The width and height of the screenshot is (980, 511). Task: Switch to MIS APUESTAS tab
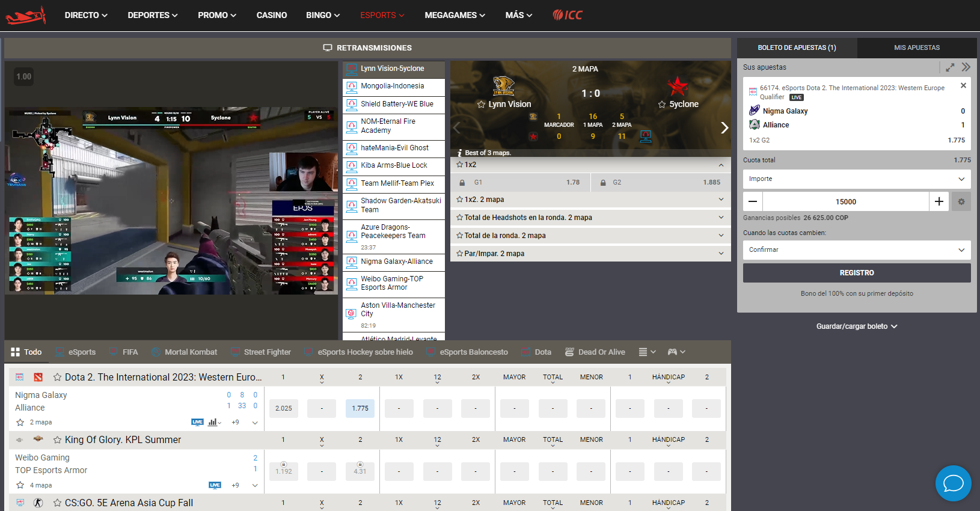917,47
